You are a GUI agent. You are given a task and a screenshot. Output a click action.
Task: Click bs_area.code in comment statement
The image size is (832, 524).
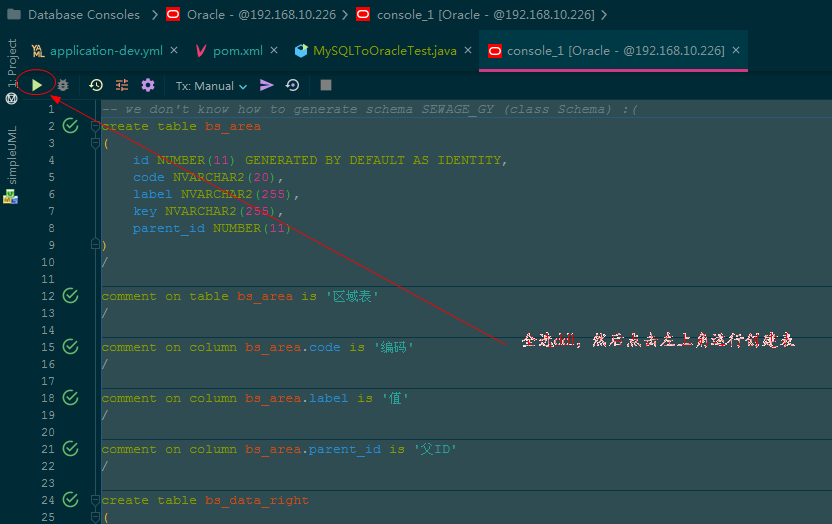(292, 347)
